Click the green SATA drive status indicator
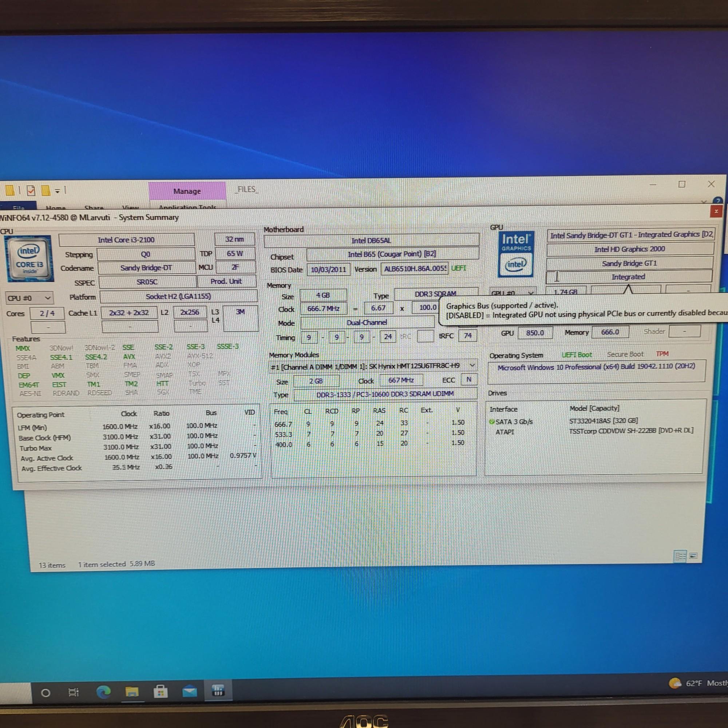The image size is (728, 728). (x=492, y=422)
